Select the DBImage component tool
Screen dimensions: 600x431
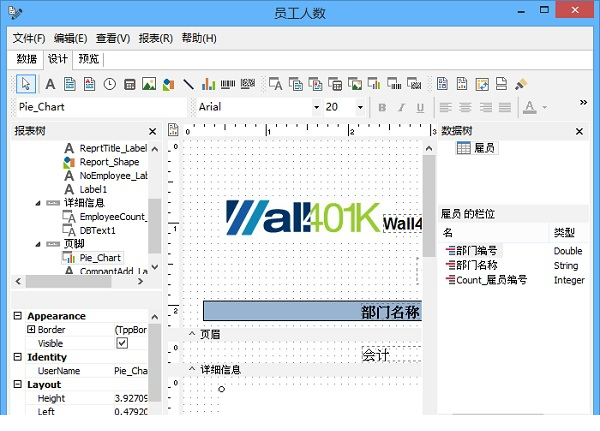[355, 84]
